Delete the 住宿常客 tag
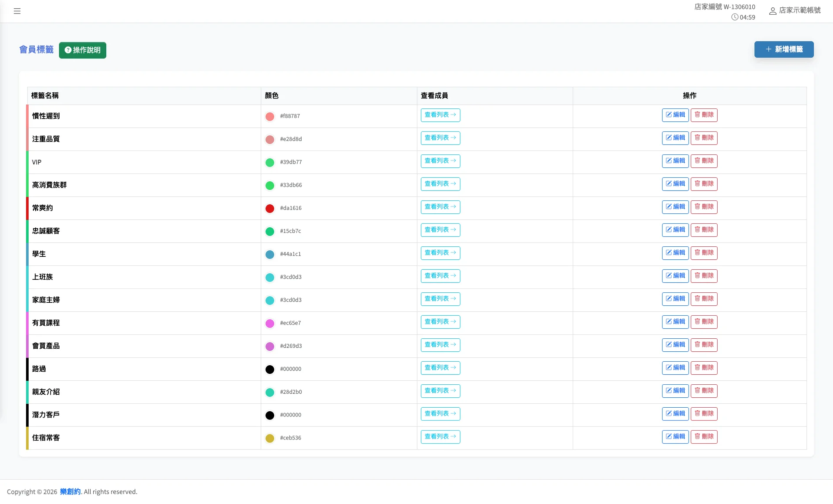The image size is (833, 504). (x=704, y=437)
